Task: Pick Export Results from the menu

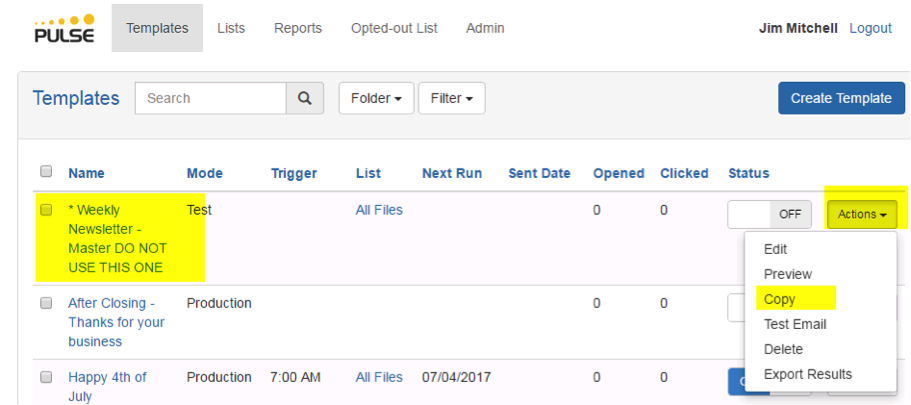Action: point(808,374)
